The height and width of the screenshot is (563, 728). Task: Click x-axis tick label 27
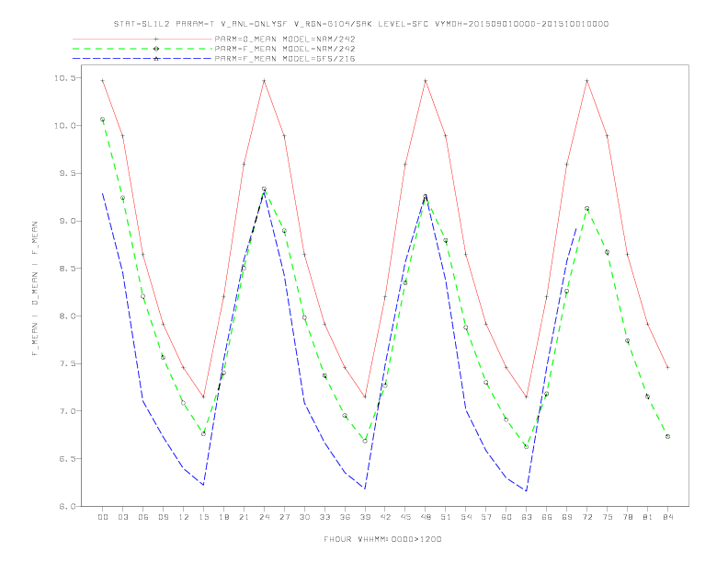click(284, 517)
